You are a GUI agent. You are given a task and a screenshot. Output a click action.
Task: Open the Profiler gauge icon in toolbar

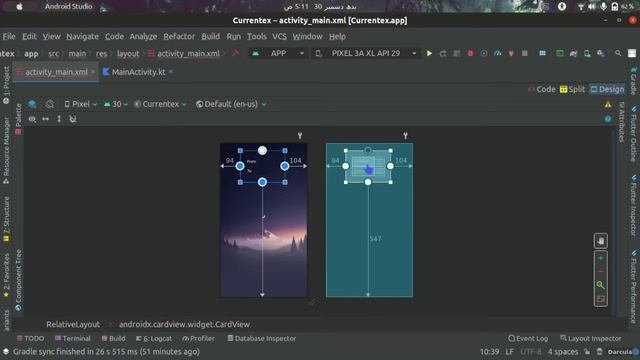click(498, 53)
